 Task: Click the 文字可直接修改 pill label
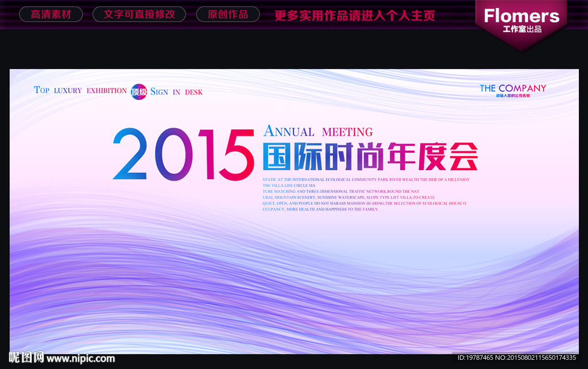pyautogui.click(x=139, y=14)
